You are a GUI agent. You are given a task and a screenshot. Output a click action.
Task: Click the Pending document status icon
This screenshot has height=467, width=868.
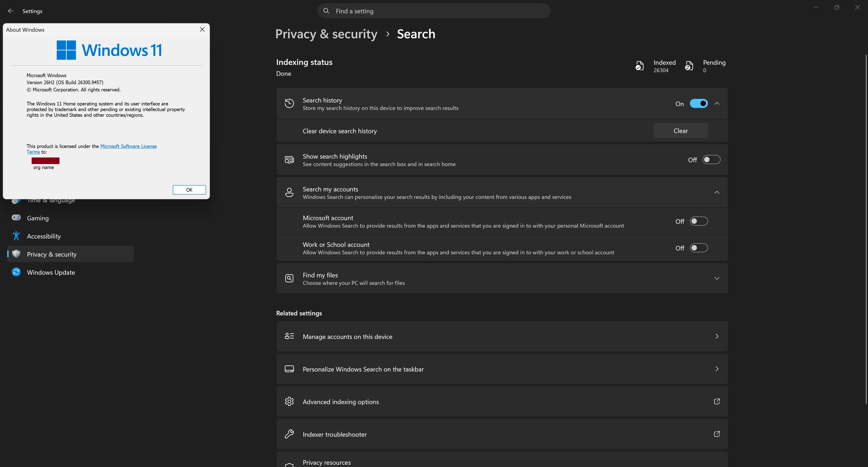689,66
